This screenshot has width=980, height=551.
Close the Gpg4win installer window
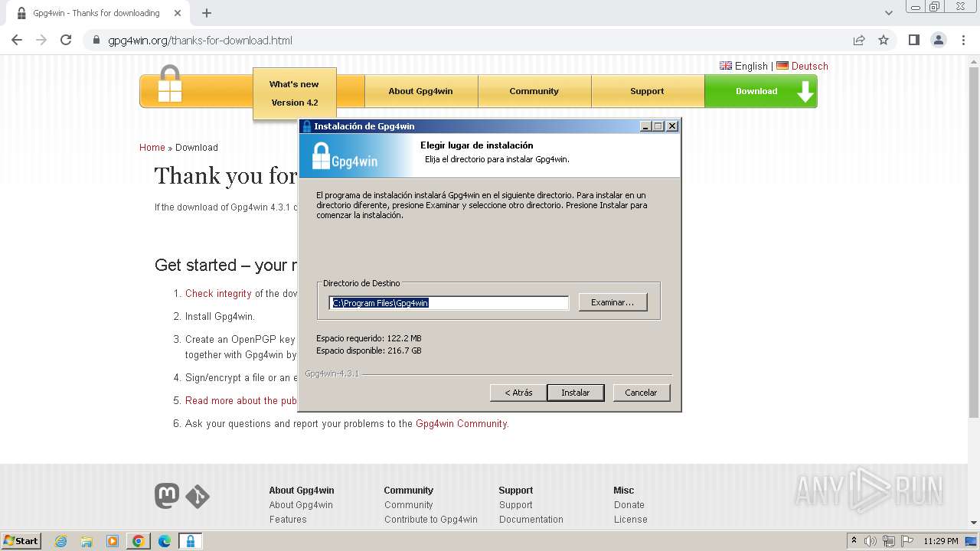pos(671,126)
